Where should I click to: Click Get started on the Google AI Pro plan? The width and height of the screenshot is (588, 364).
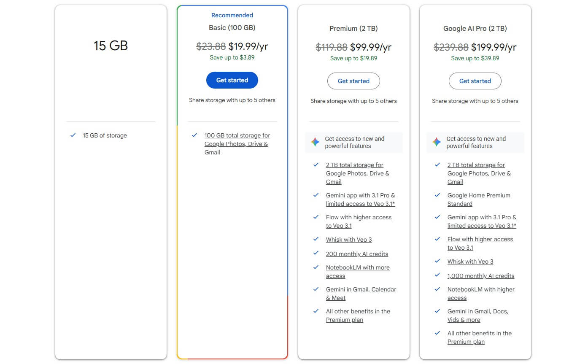click(x=475, y=81)
